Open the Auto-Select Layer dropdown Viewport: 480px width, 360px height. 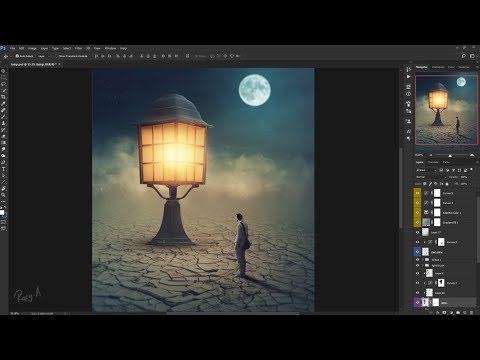click(44, 56)
